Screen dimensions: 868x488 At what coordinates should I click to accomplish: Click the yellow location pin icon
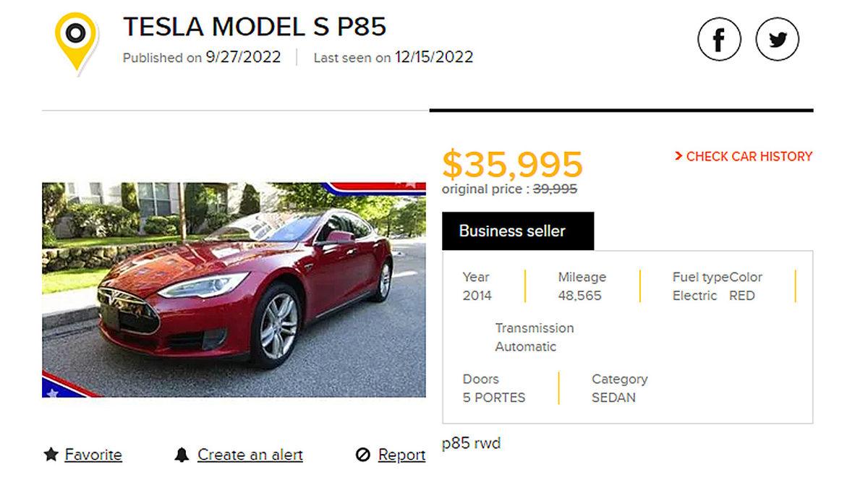tap(76, 36)
